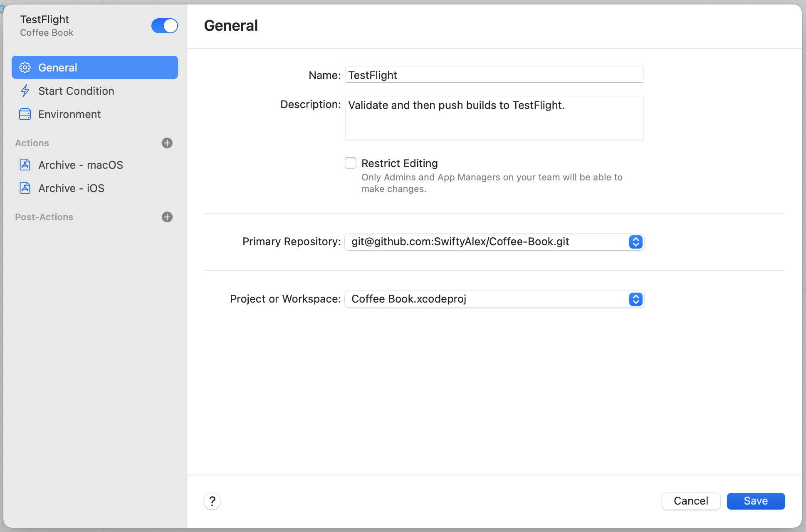Open the Project or Workspace dropdown
Image resolution: width=806 pixels, height=532 pixels.
click(x=494, y=299)
